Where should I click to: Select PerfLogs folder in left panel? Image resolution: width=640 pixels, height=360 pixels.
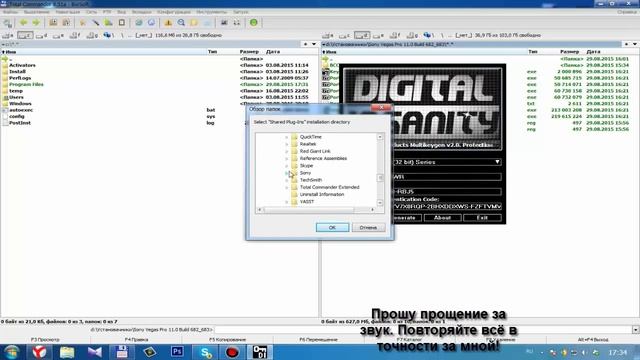click(x=20, y=78)
